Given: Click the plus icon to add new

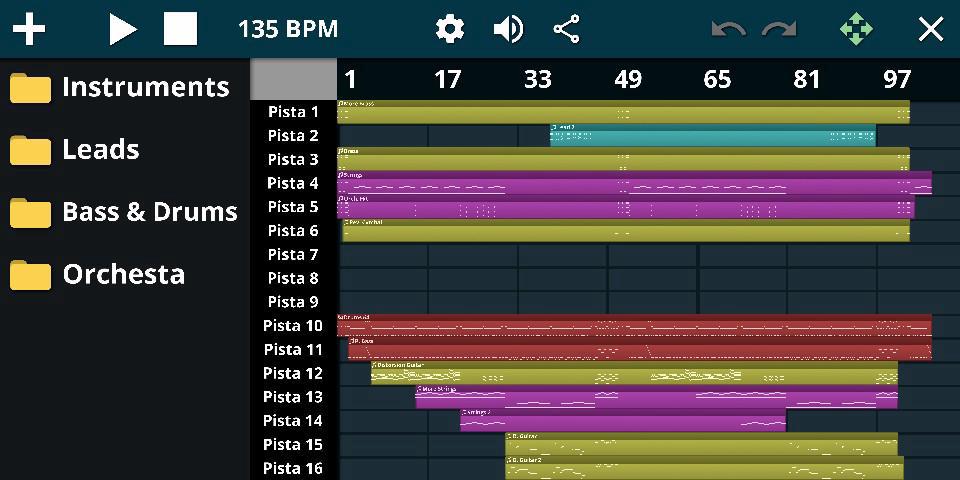Looking at the screenshot, I should click(x=29, y=29).
